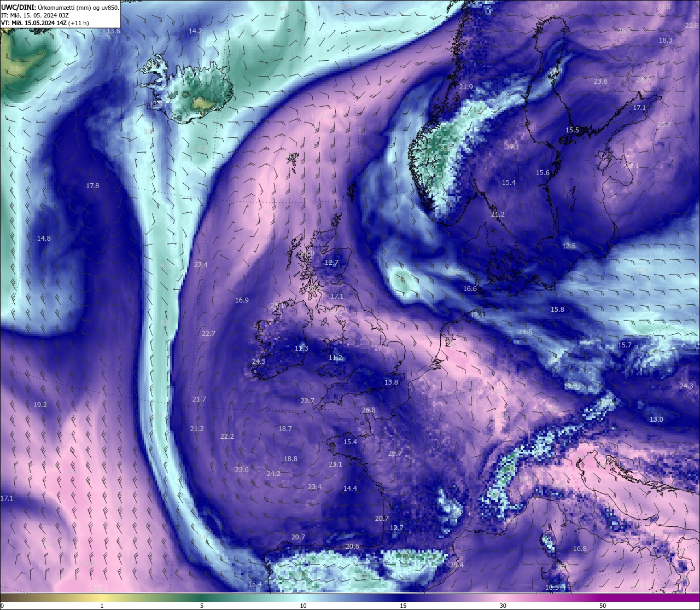Click the map value '13.0'
The height and width of the screenshot is (610, 700).
(656, 420)
